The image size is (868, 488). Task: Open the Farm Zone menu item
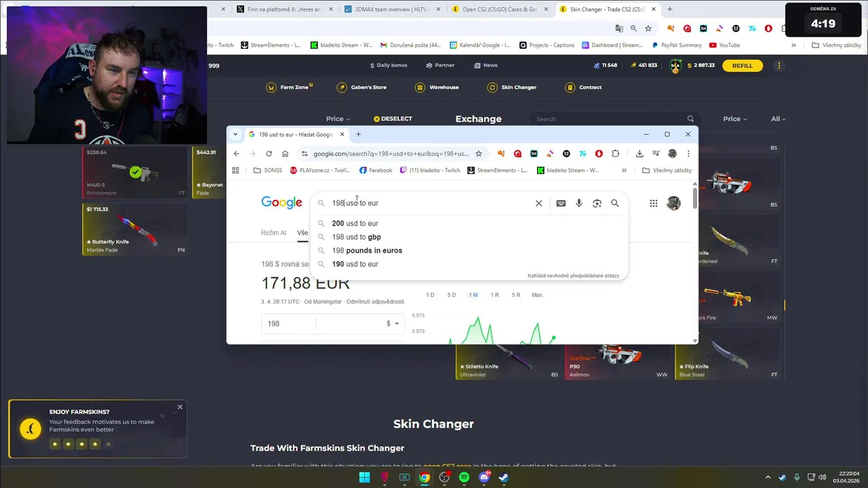(290, 87)
